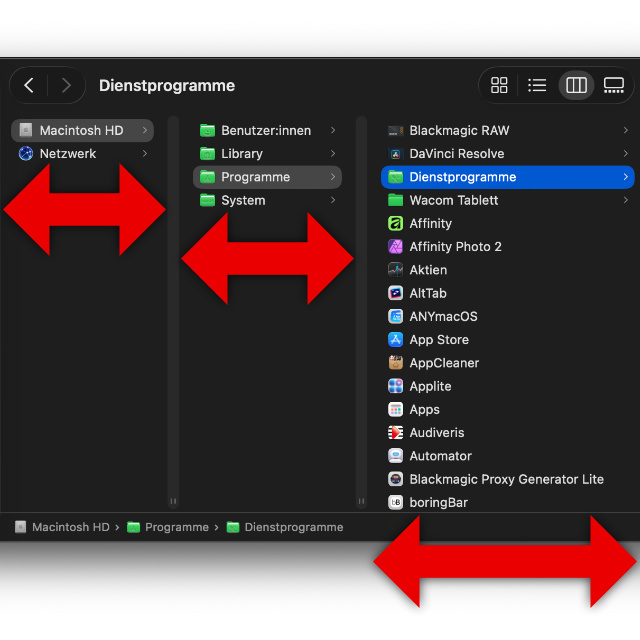Switch to icon grid view
The width and height of the screenshot is (640, 640).
(x=499, y=85)
